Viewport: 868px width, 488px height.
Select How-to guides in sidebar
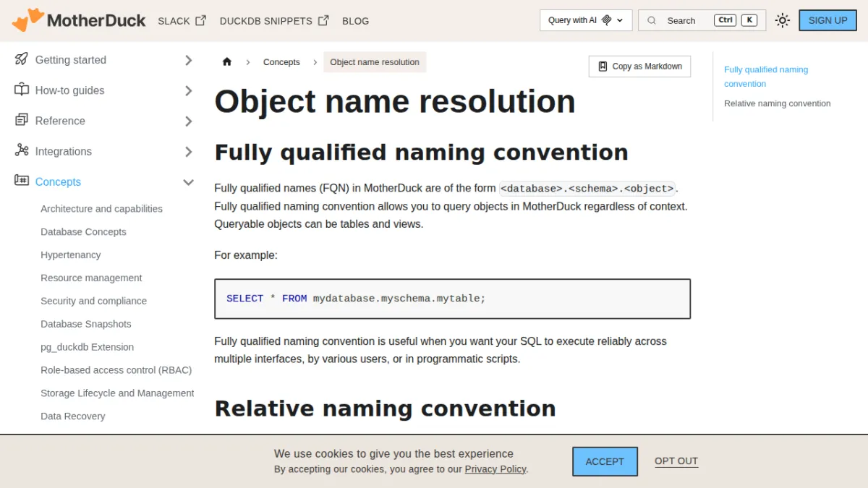[x=69, y=90]
